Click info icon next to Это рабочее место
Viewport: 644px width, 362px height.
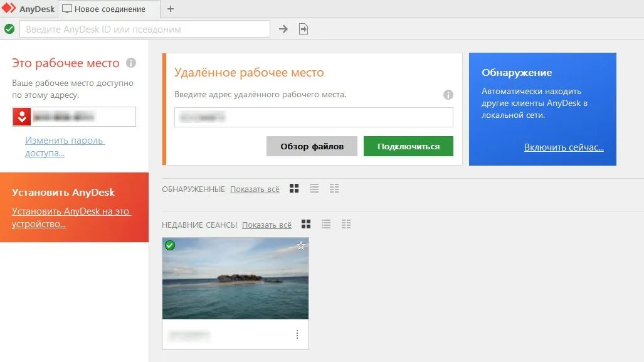(x=131, y=63)
